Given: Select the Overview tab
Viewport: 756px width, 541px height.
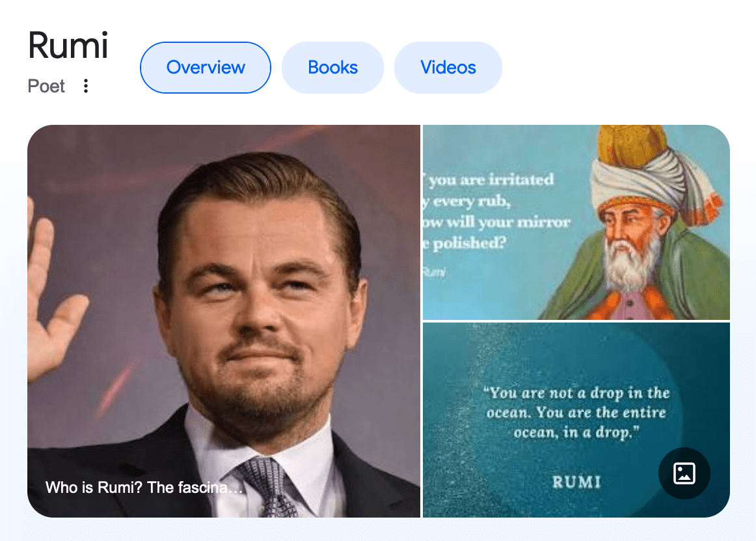Looking at the screenshot, I should pos(206,68).
